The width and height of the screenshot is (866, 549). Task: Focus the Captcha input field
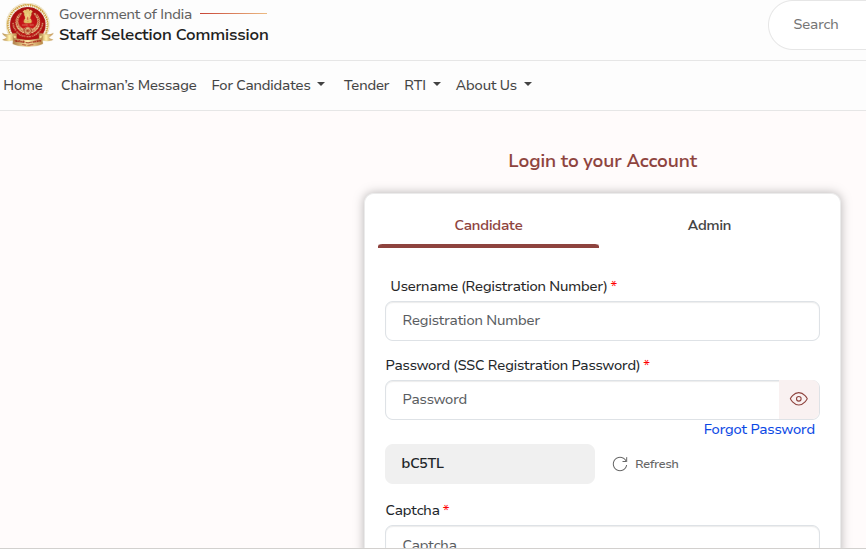click(602, 540)
